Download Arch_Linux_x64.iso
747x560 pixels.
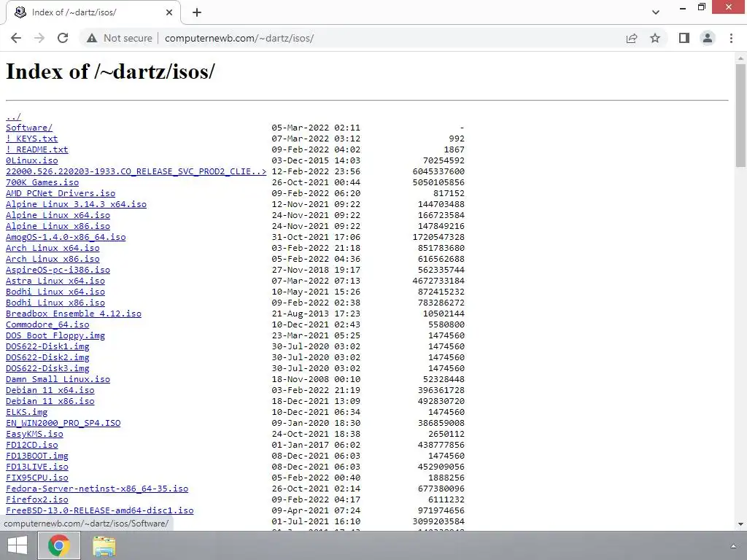pos(53,248)
